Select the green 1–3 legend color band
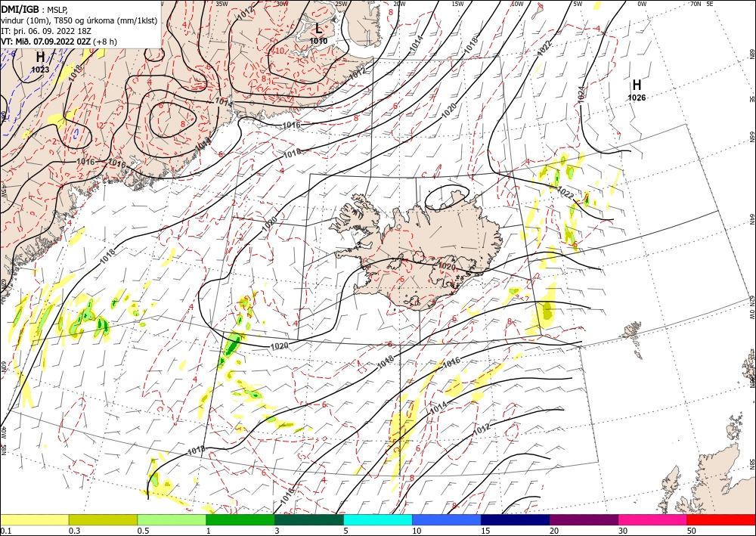The width and height of the screenshot is (756, 536). coord(240,519)
